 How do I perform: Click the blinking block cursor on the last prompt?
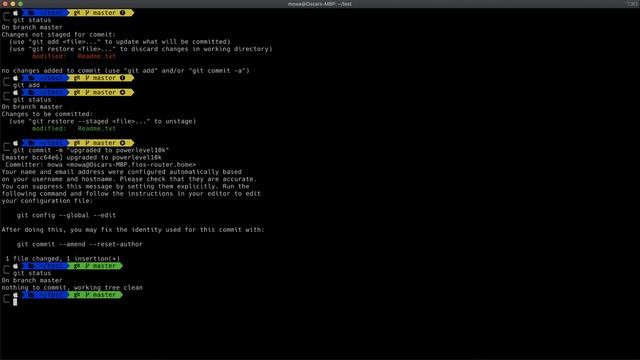[x=15, y=302]
